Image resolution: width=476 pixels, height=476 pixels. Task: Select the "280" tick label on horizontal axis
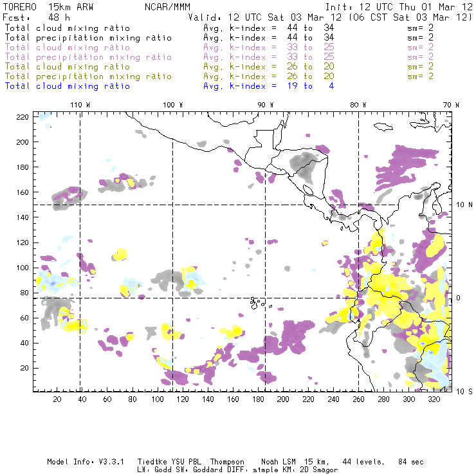tap(383, 399)
